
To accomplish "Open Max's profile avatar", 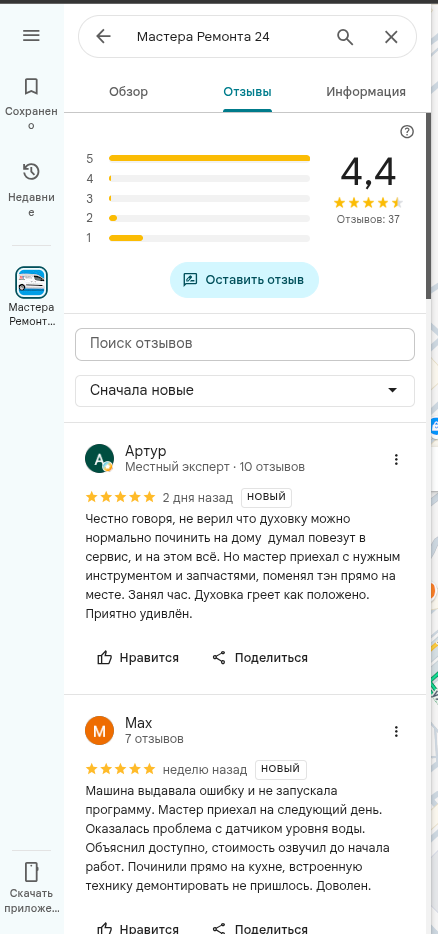I will 100,730.
